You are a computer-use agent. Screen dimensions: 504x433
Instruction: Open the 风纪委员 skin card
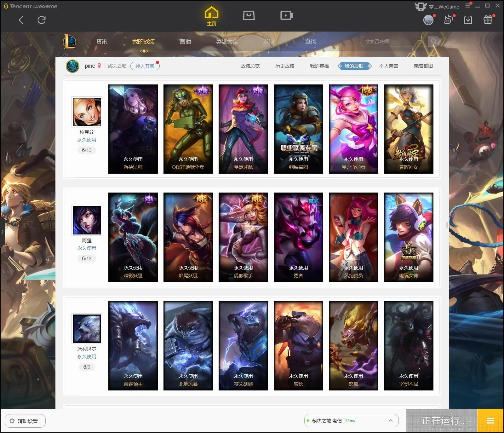pyautogui.click(x=353, y=237)
